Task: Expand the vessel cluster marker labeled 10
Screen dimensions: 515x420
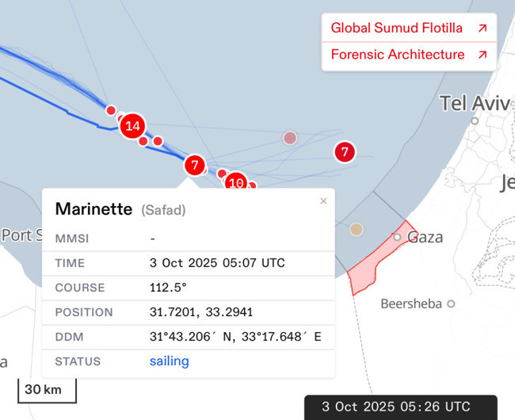Action: [x=235, y=182]
